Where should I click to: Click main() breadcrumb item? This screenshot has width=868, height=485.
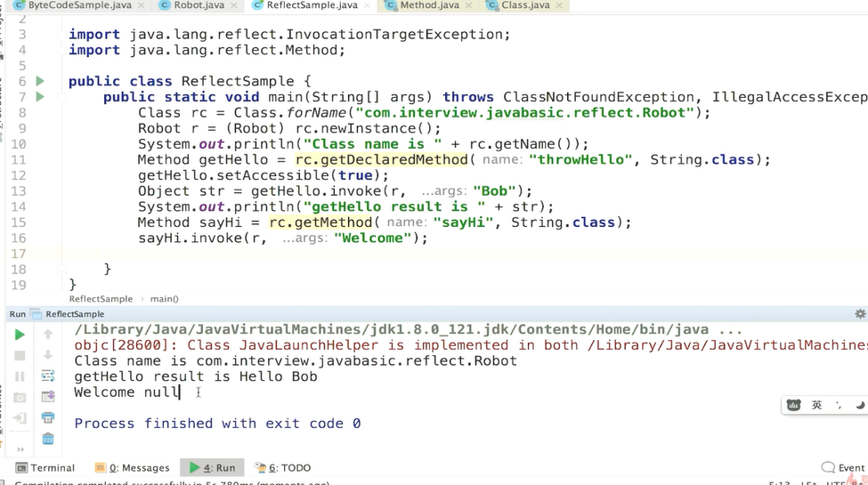[x=165, y=299]
